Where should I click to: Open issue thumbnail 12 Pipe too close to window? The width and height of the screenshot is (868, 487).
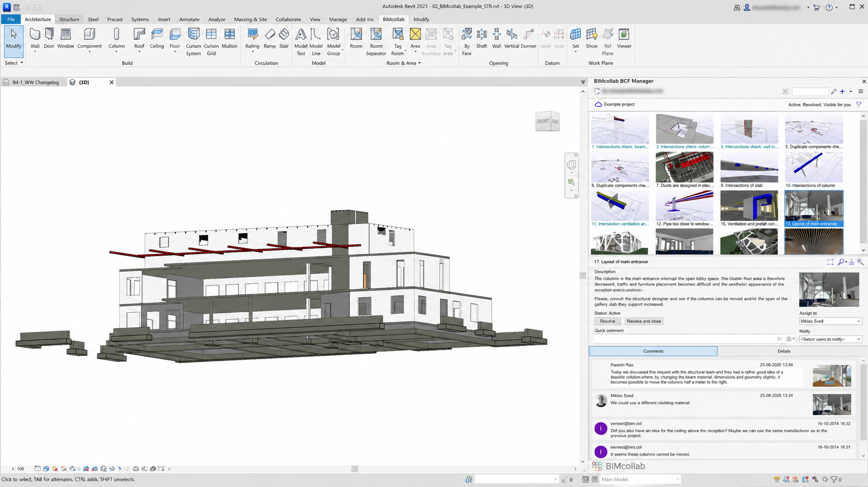coord(684,208)
